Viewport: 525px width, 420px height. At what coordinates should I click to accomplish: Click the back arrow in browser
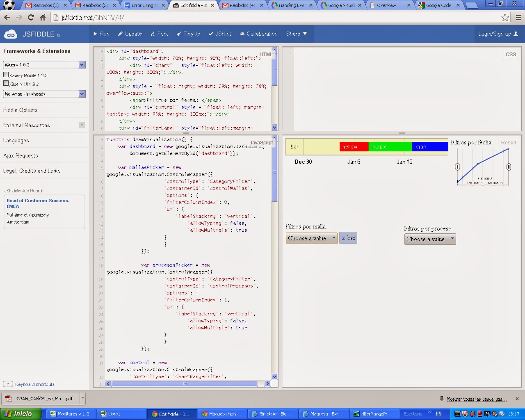(x=7, y=18)
